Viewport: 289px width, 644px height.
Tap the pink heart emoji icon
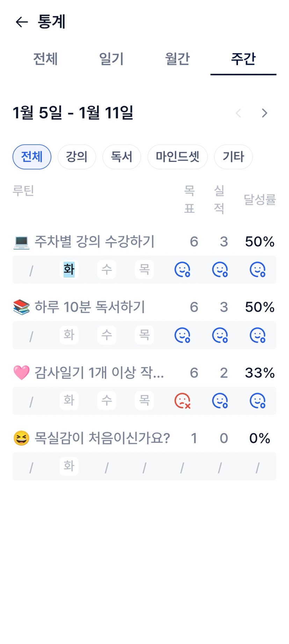click(21, 373)
